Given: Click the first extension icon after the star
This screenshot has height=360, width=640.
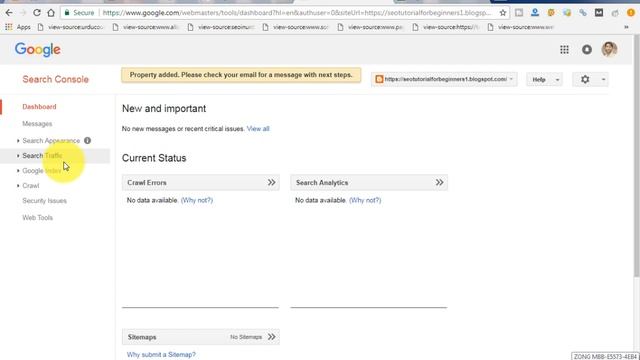Looking at the screenshot, I should (519, 13).
